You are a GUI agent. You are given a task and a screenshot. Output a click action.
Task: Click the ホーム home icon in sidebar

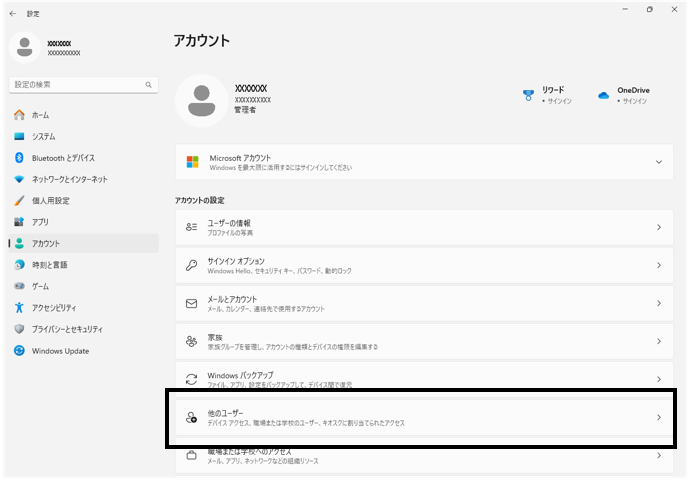(x=19, y=115)
